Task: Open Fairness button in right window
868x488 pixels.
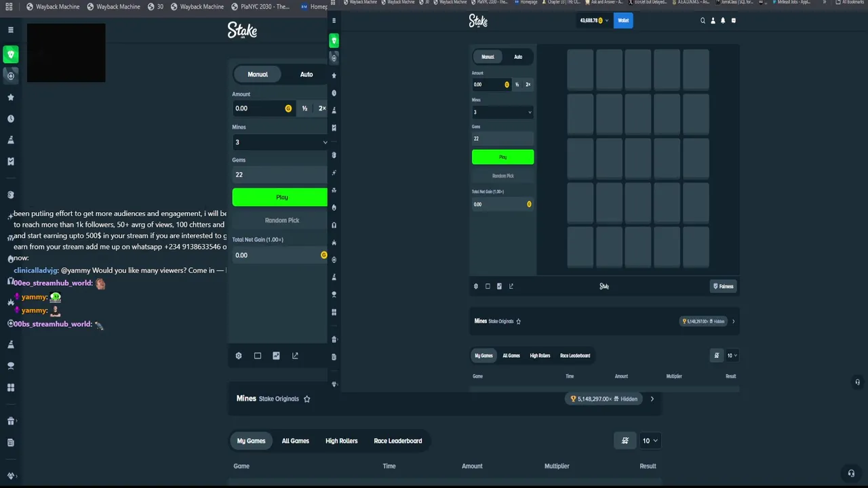Action: click(724, 286)
